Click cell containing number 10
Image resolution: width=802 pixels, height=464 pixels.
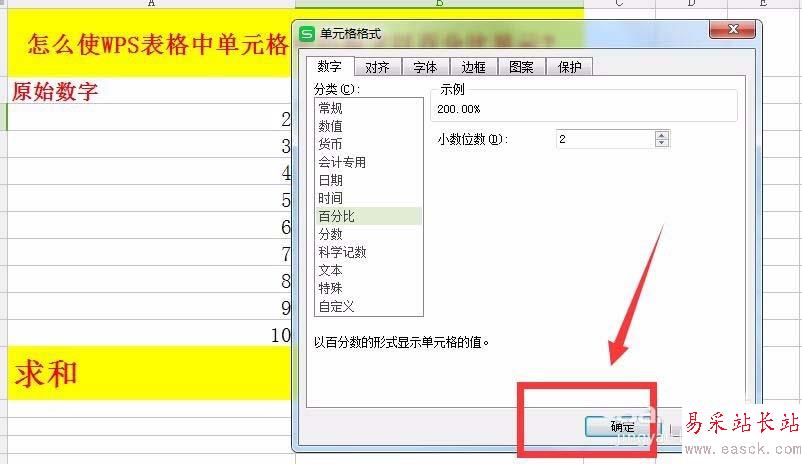point(151,334)
